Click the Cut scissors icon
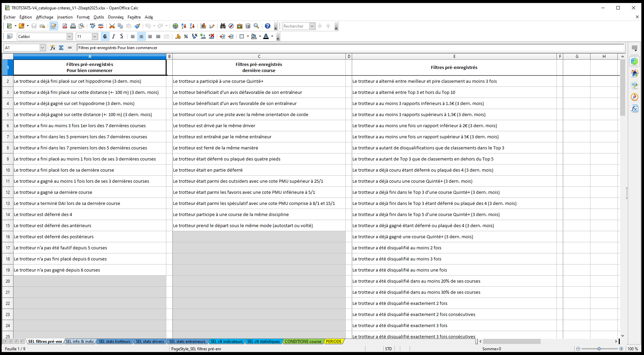 pos(112,26)
